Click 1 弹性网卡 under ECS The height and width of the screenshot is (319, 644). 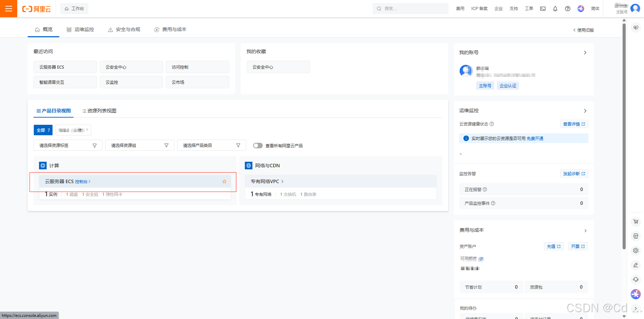pos(112,195)
